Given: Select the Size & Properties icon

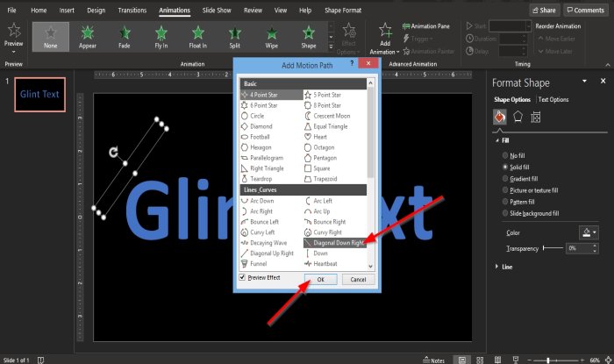Looking at the screenshot, I should 536,117.
